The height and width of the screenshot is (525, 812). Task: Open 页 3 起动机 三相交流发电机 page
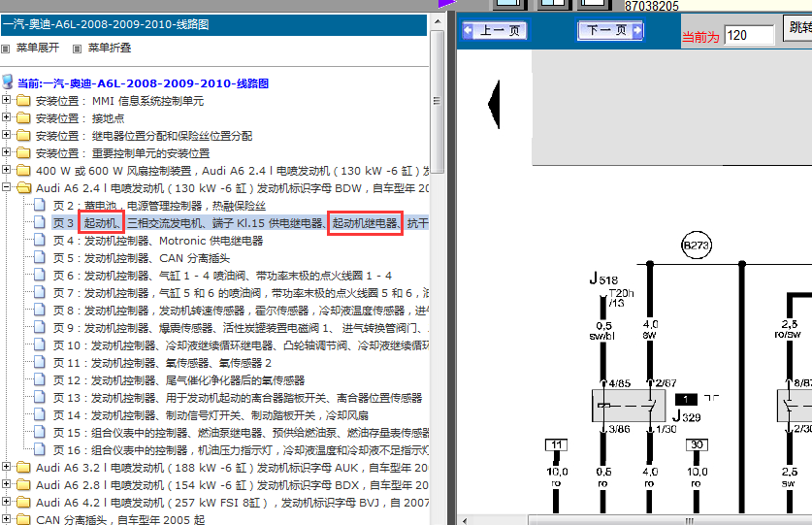pos(241,223)
